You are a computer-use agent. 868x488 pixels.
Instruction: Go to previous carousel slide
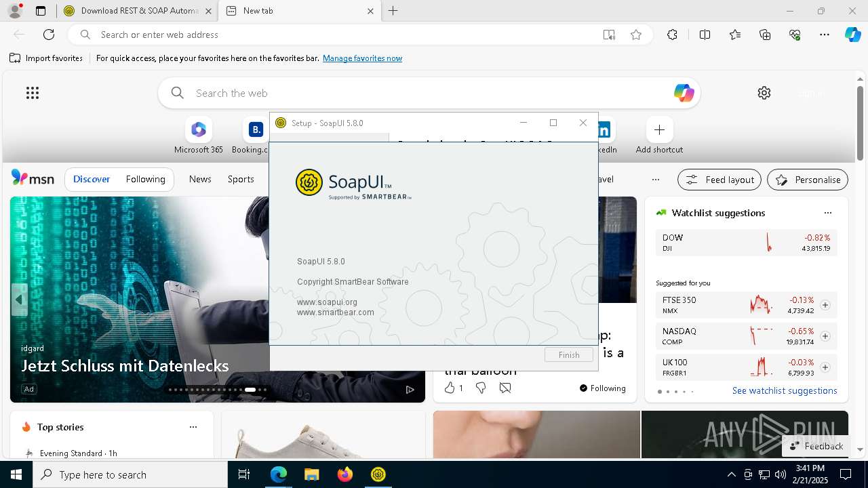19,299
